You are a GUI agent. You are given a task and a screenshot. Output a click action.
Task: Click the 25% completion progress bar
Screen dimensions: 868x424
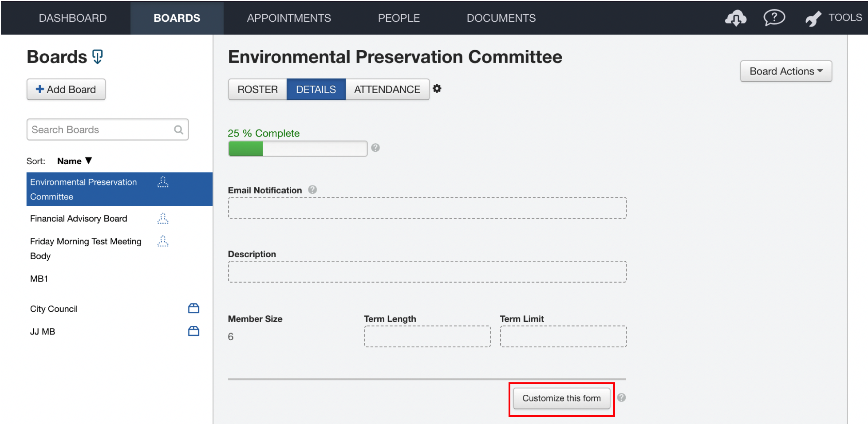pos(297,148)
